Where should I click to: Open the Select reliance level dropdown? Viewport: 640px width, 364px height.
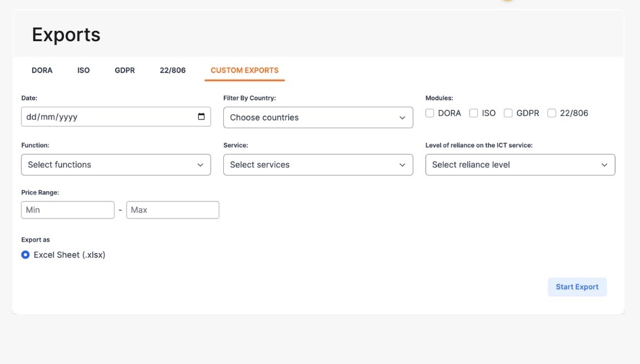pos(519,165)
